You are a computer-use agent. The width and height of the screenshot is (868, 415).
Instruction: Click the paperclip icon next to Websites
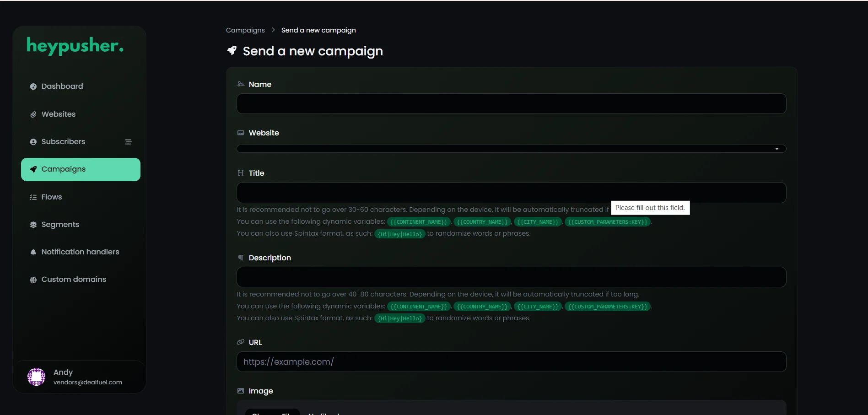[x=33, y=114]
